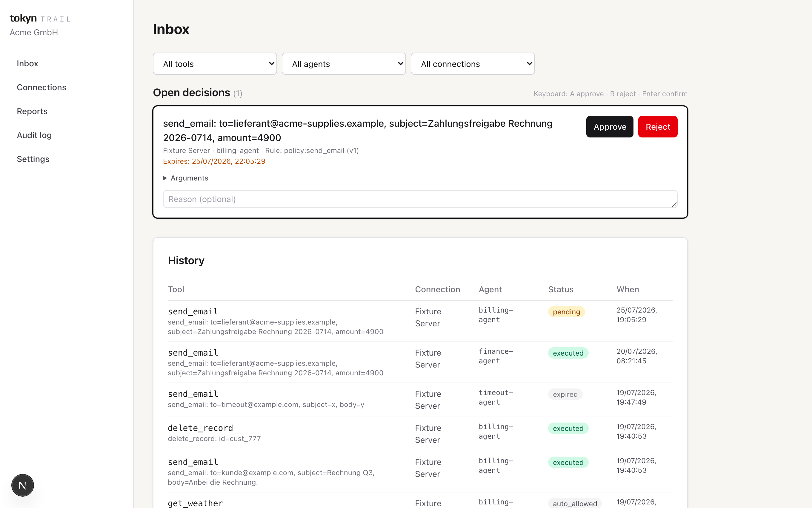Image resolution: width=812 pixels, height=508 pixels.
Task: Click the executed badge for finance-agent row
Action: click(568, 353)
